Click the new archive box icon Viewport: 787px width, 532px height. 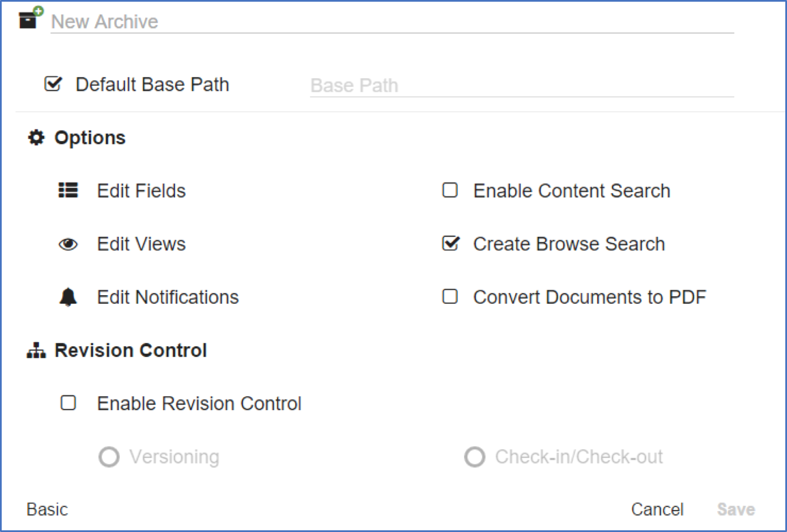coord(29,19)
